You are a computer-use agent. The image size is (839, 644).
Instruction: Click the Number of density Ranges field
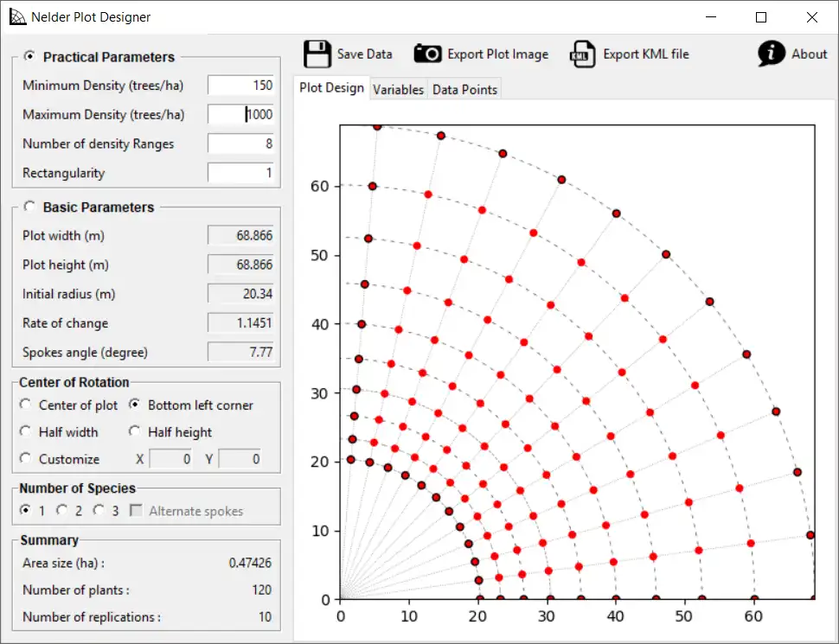(x=240, y=143)
